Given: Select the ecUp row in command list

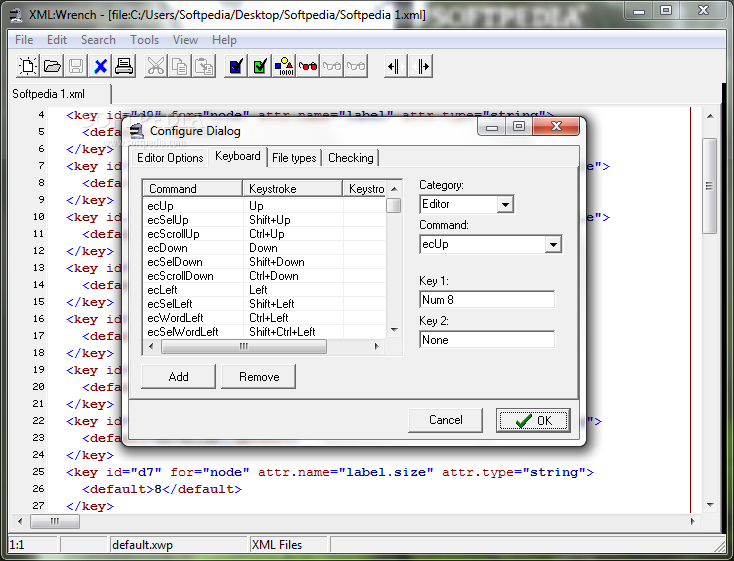Looking at the screenshot, I should coord(264,206).
